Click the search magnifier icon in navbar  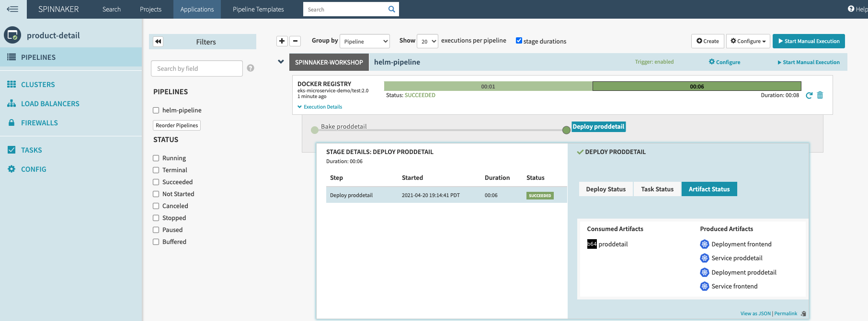[391, 9]
